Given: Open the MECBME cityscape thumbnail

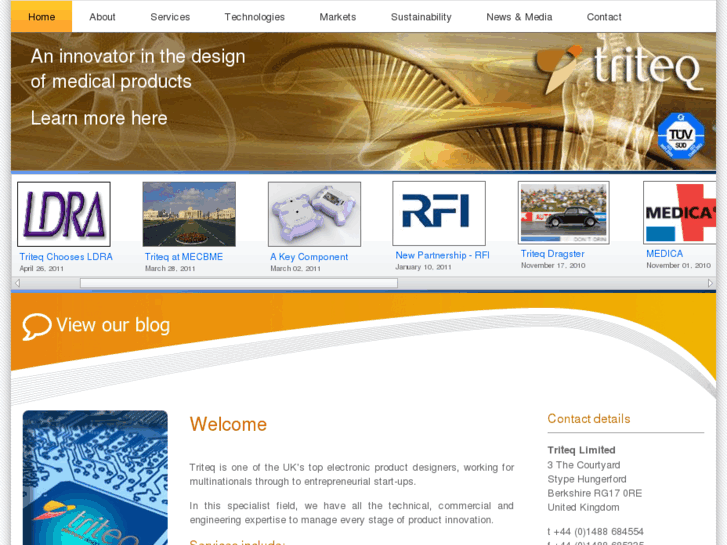Looking at the screenshot, I should click(x=189, y=214).
